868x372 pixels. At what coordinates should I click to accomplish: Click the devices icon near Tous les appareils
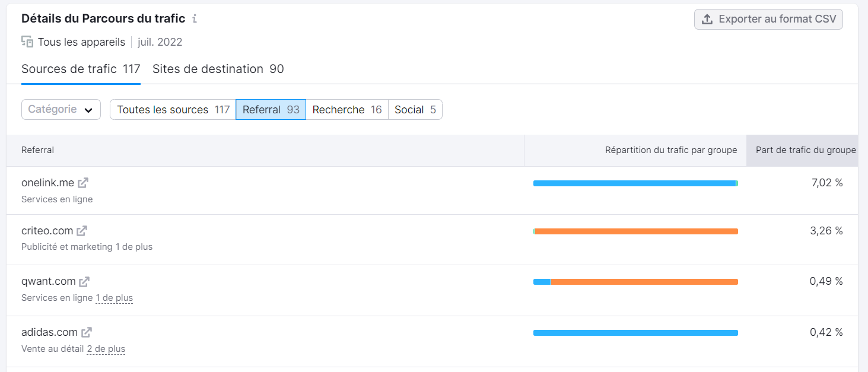point(27,42)
